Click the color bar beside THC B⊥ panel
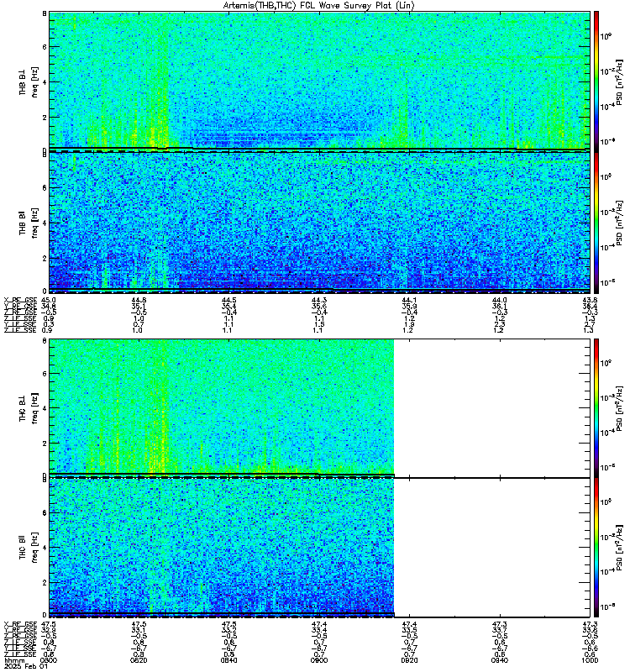This screenshot has width=630, height=672. (596, 408)
